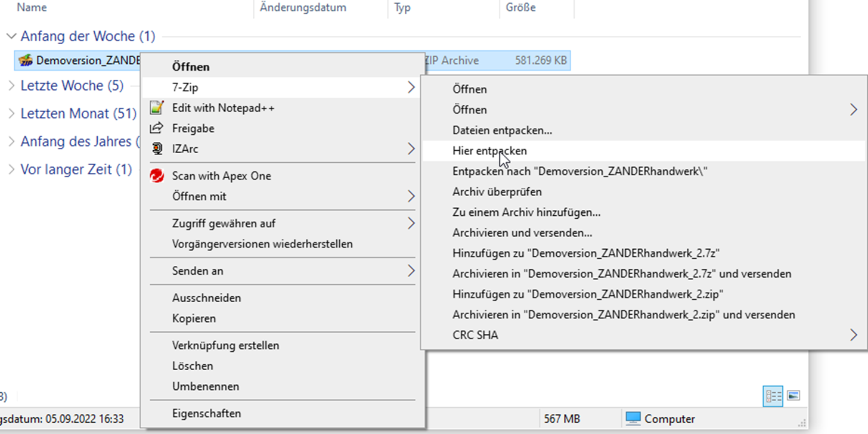Sort files by Größe column header
The width and height of the screenshot is (868, 434).
click(520, 8)
